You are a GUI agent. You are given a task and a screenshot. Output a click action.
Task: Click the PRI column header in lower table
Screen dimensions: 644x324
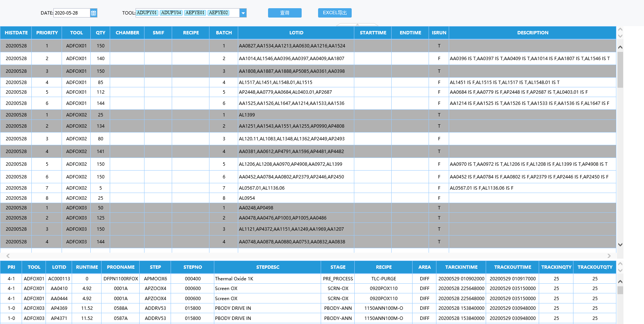(11, 267)
